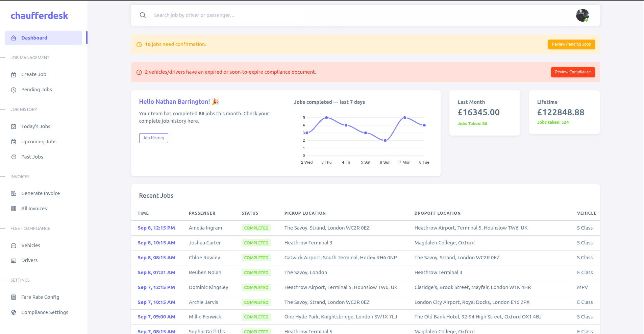Click the Job History button
This screenshot has width=644, height=334.
coord(154,138)
